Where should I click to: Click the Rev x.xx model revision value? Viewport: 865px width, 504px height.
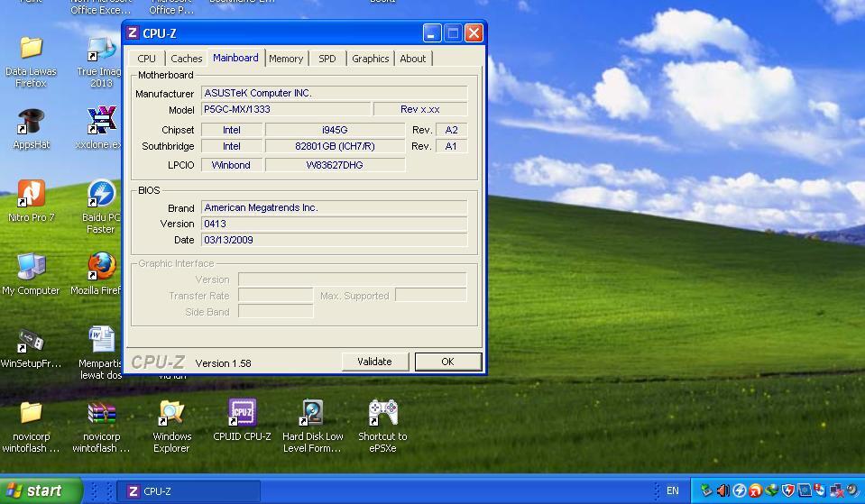[420, 109]
